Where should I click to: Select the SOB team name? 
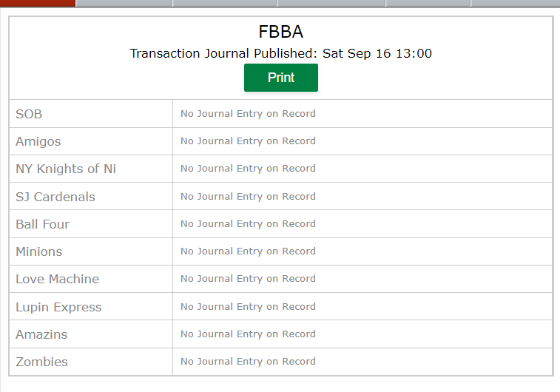point(29,114)
